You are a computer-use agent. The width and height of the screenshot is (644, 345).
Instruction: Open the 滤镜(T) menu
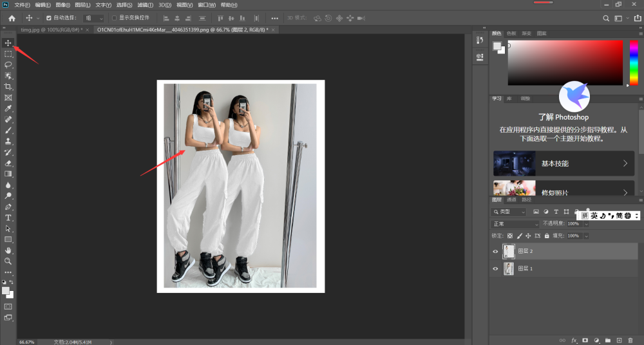click(x=145, y=5)
